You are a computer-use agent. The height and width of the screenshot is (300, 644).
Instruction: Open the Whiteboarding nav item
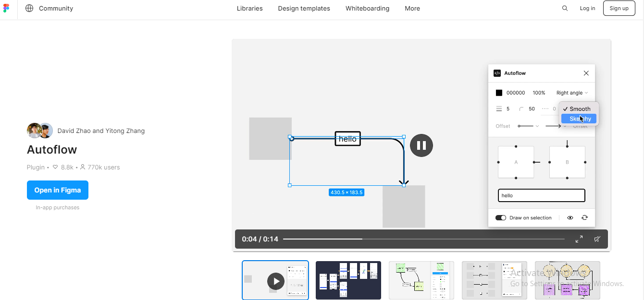pos(367,8)
